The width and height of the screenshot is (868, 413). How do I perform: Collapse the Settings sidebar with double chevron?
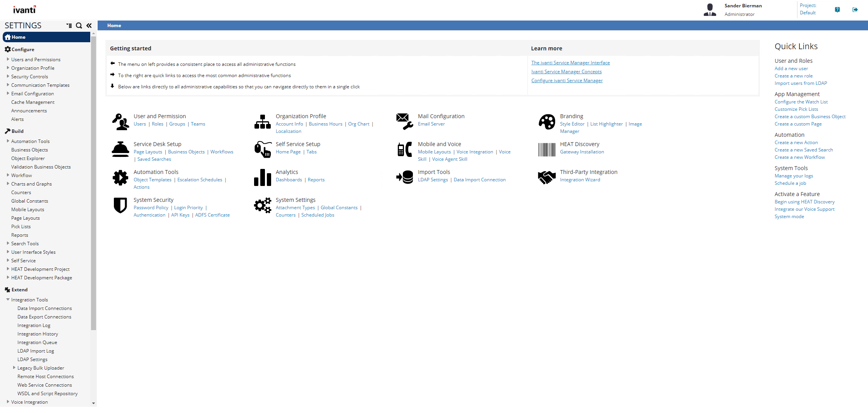(89, 26)
